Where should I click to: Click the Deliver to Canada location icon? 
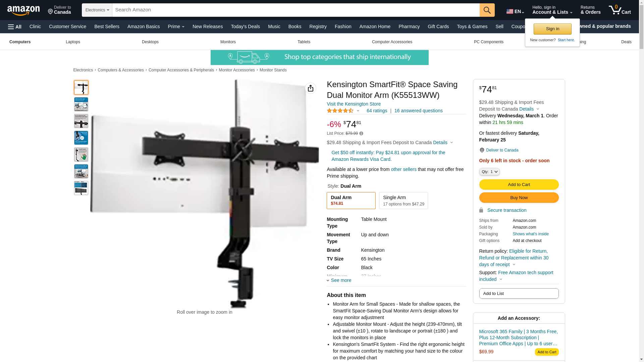[x=482, y=150]
